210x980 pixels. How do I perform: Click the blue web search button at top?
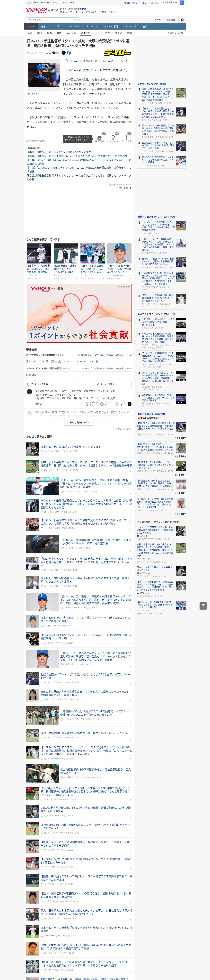click(182, 3)
